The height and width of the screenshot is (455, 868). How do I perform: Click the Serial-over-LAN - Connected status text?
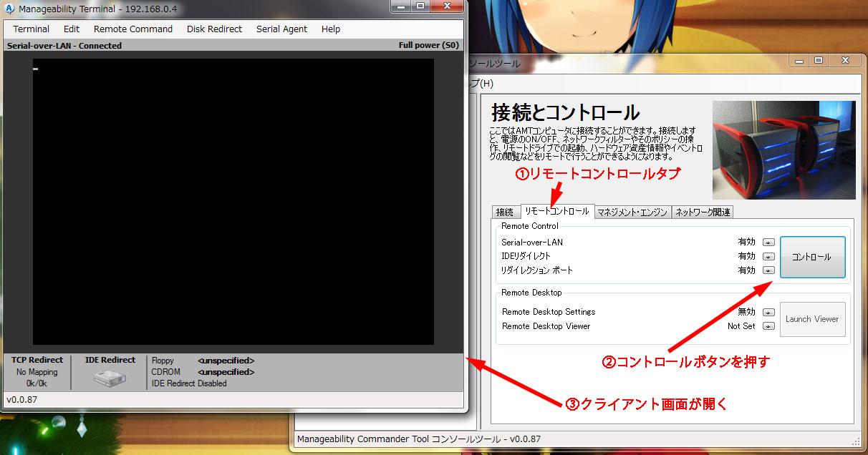click(x=64, y=46)
